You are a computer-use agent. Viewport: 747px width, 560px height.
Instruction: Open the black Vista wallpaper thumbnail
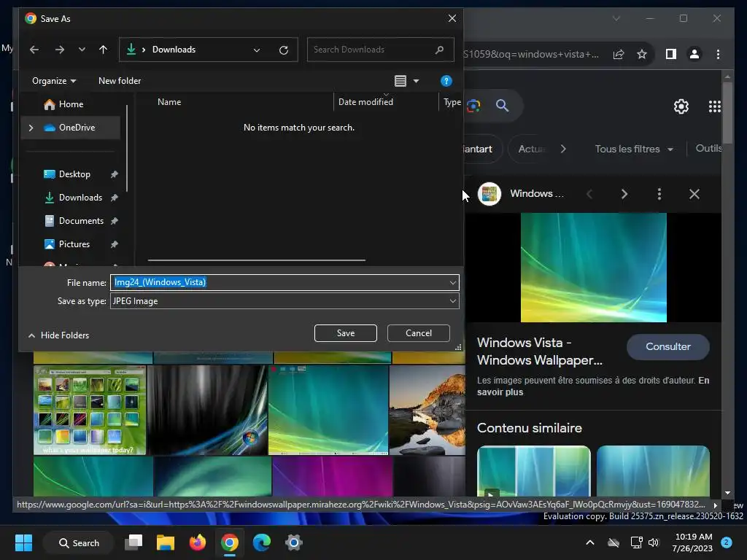207,410
